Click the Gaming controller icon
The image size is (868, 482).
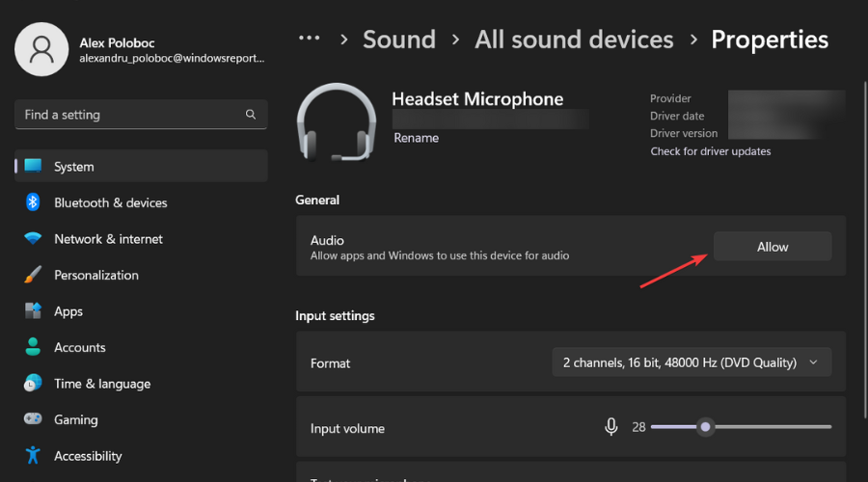[33, 419]
